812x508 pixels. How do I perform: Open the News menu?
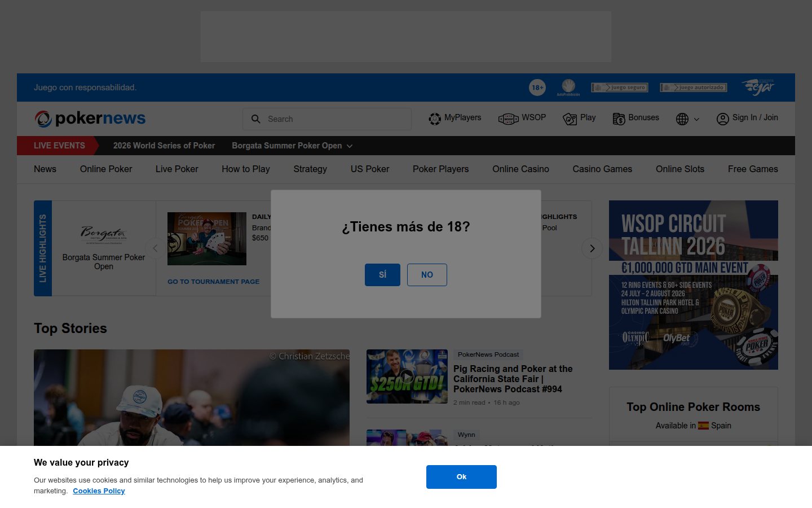(x=45, y=169)
